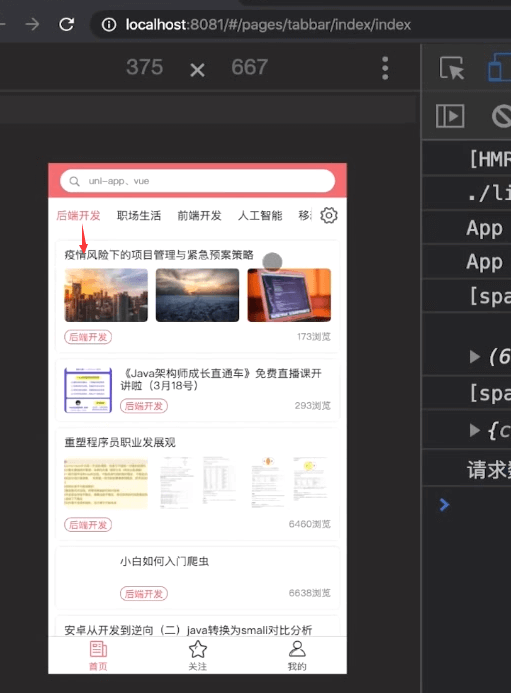Screen dimensions: 511x693
Task: Open the device toolbar three-dot options menu
Action: (385, 68)
